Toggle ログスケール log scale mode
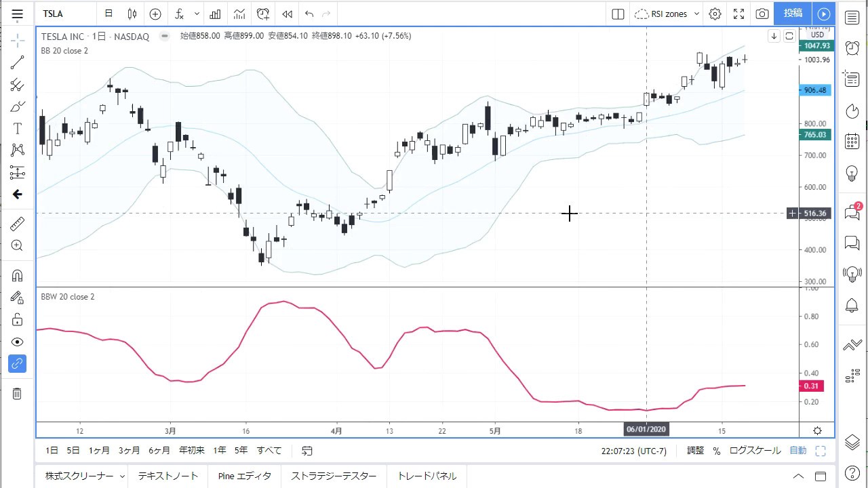The width and height of the screenshot is (868, 488). pyautogui.click(x=755, y=451)
